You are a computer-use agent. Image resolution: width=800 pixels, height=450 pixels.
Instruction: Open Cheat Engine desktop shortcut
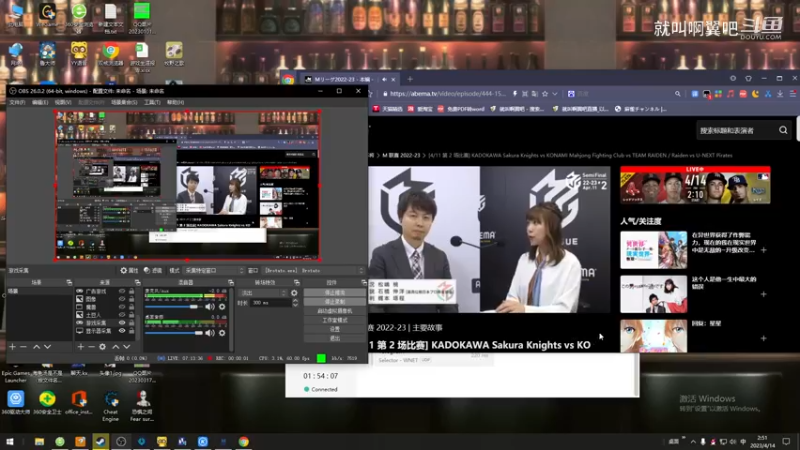click(x=111, y=406)
